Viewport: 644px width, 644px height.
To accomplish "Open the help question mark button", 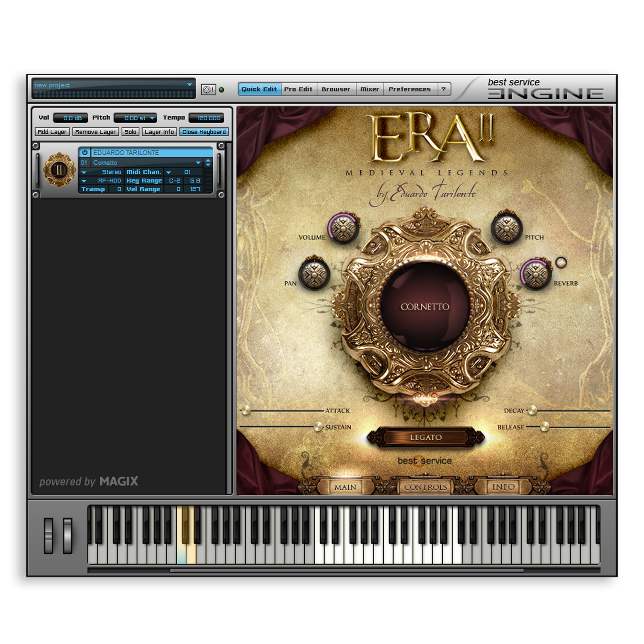I will click(443, 89).
